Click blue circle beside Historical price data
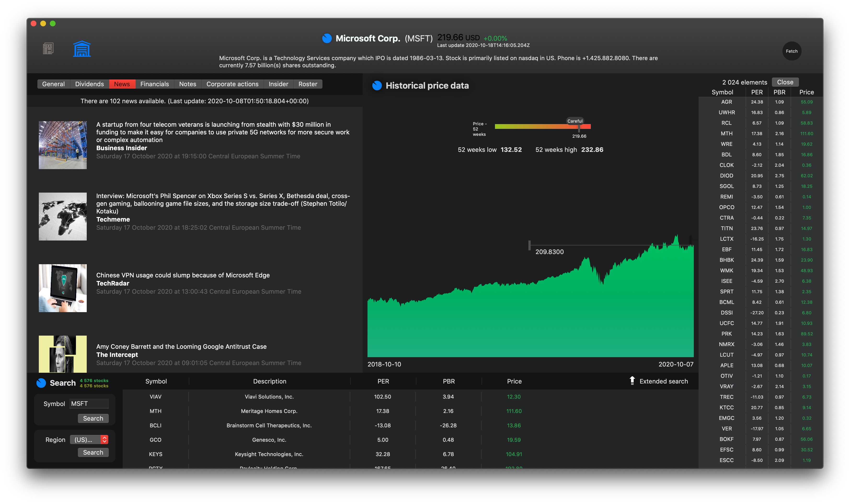 (377, 86)
